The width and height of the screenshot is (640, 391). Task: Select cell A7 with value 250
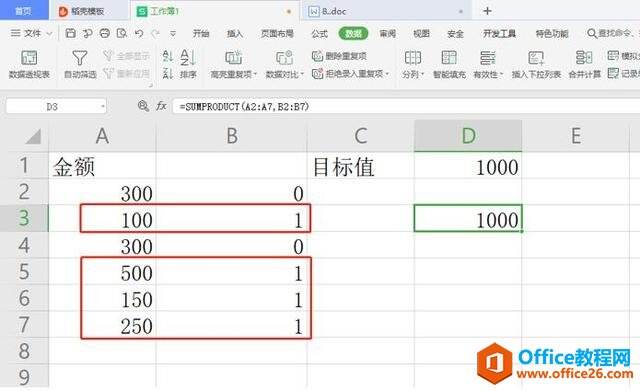click(102, 325)
